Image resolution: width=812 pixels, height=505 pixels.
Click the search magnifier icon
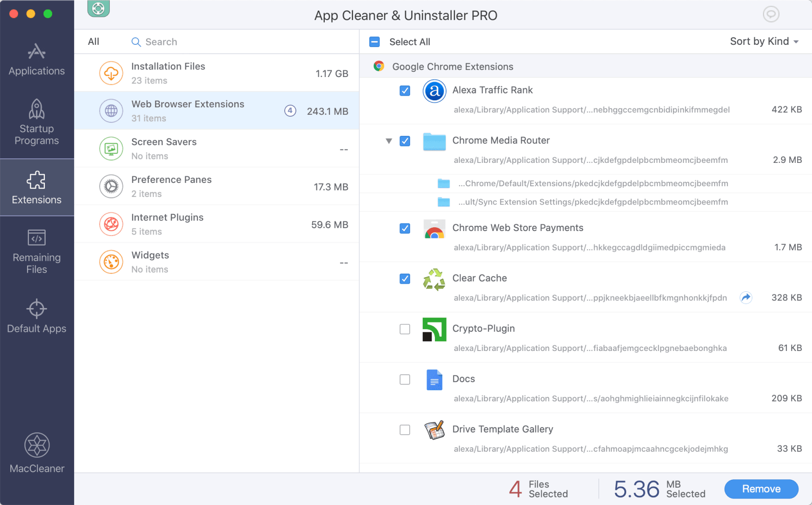136,42
